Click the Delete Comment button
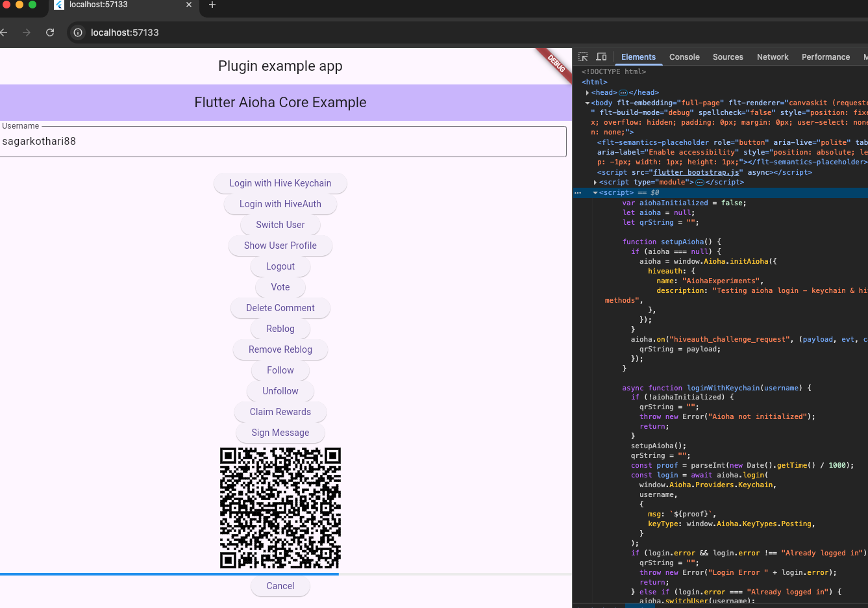Screen dimensions: 868x608 (280, 308)
